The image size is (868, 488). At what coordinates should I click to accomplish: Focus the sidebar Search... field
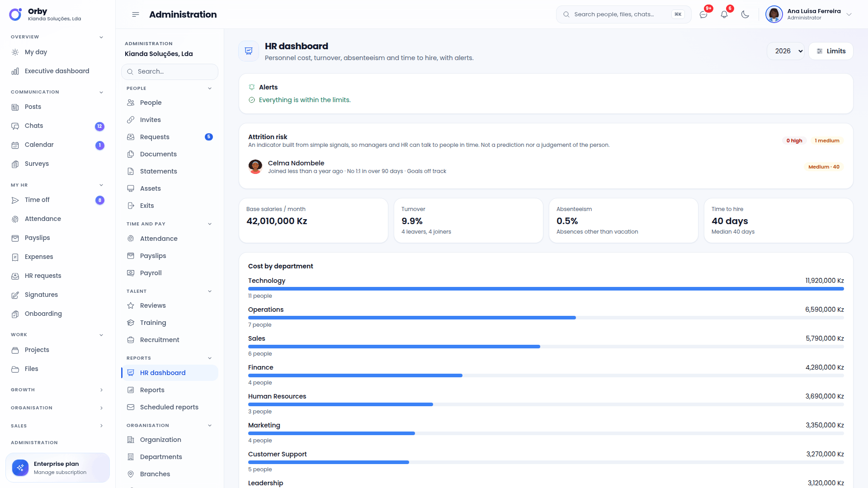[170, 71]
